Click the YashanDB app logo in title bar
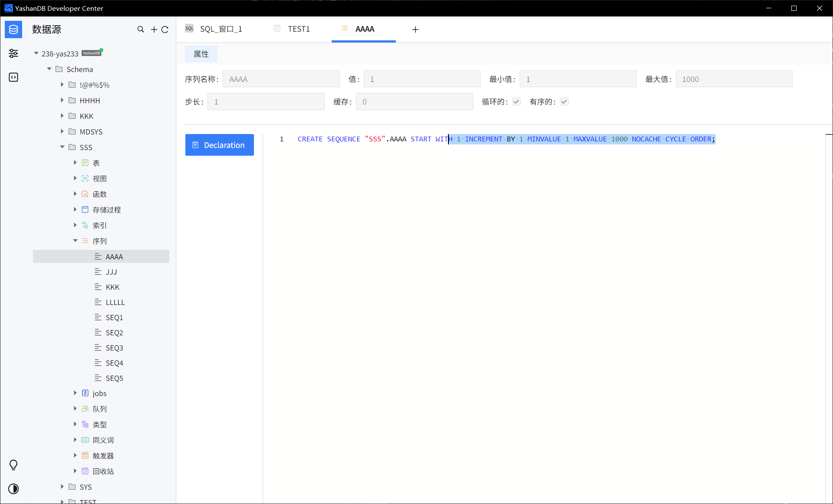 click(x=8, y=8)
